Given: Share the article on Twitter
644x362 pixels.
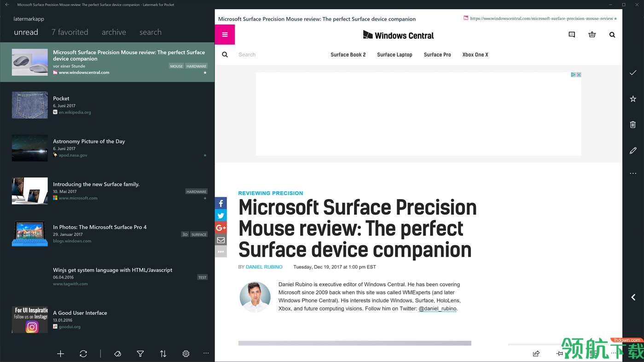Looking at the screenshot, I should (221, 215).
